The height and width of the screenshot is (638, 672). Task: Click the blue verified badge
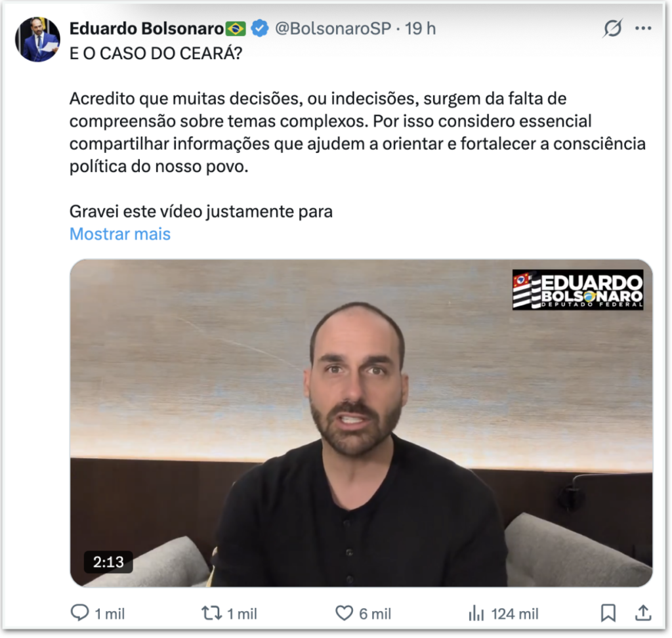click(260, 29)
